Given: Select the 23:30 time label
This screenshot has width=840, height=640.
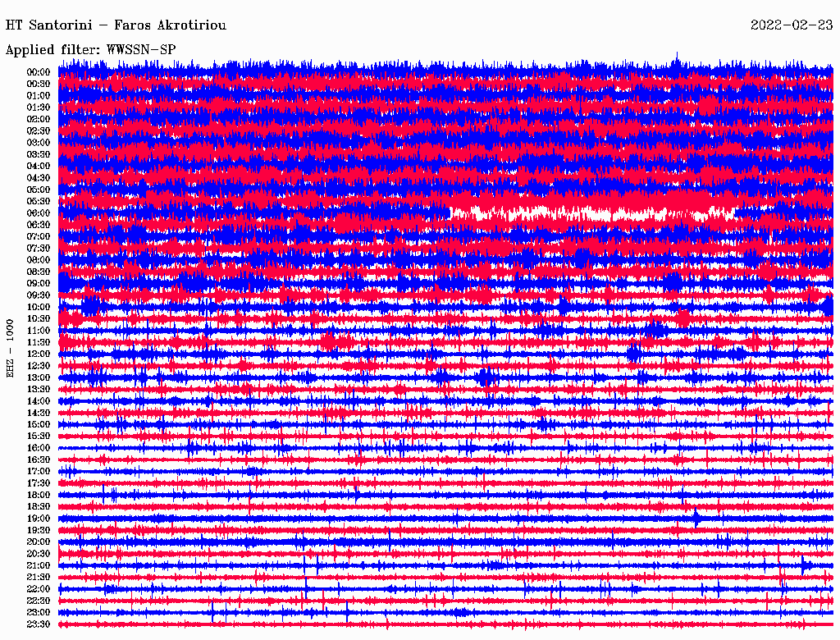Looking at the screenshot, I should pyautogui.click(x=39, y=624).
